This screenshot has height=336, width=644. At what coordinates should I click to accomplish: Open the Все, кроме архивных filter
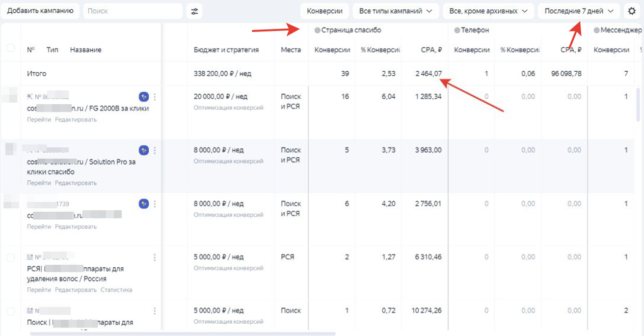pyautogui.click(x=488, y=11)
